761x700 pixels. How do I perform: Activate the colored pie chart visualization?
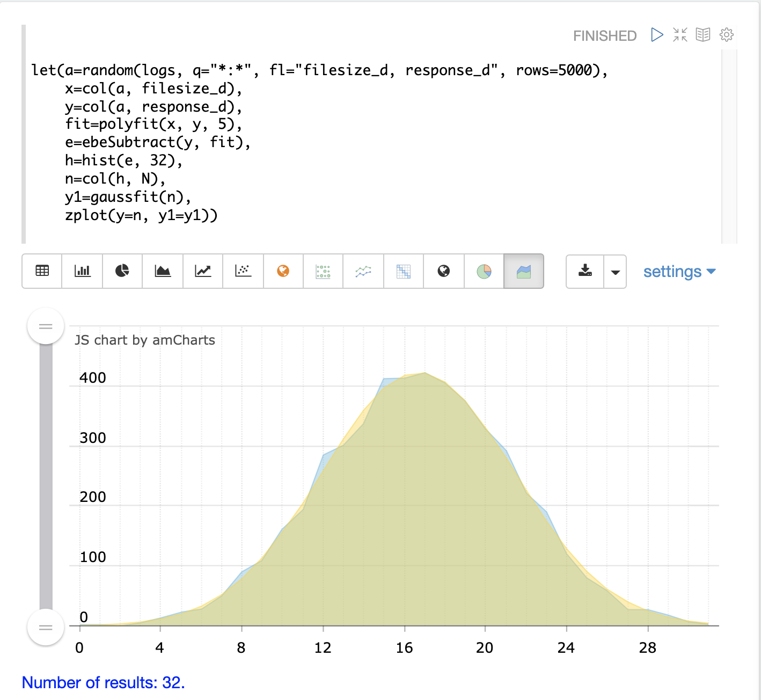tap(484, 271)
